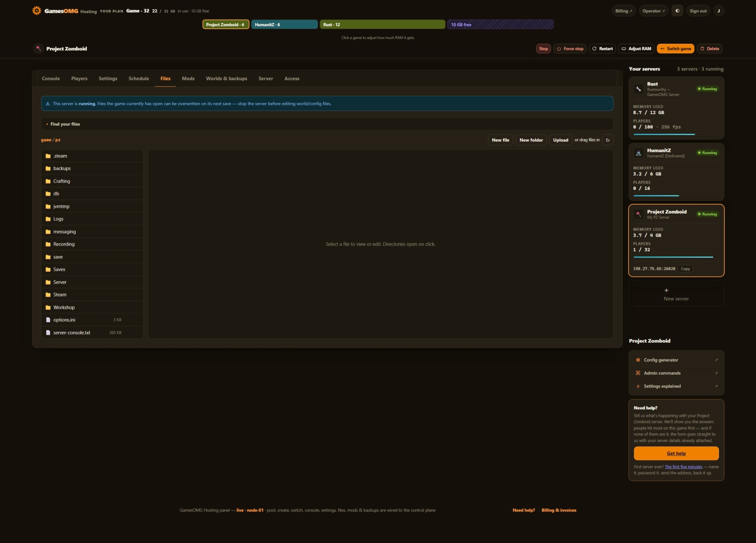The height and width of the screenshot is (543, 756).
Task: Open the Admin commands link
Action: tap(676, 373)
